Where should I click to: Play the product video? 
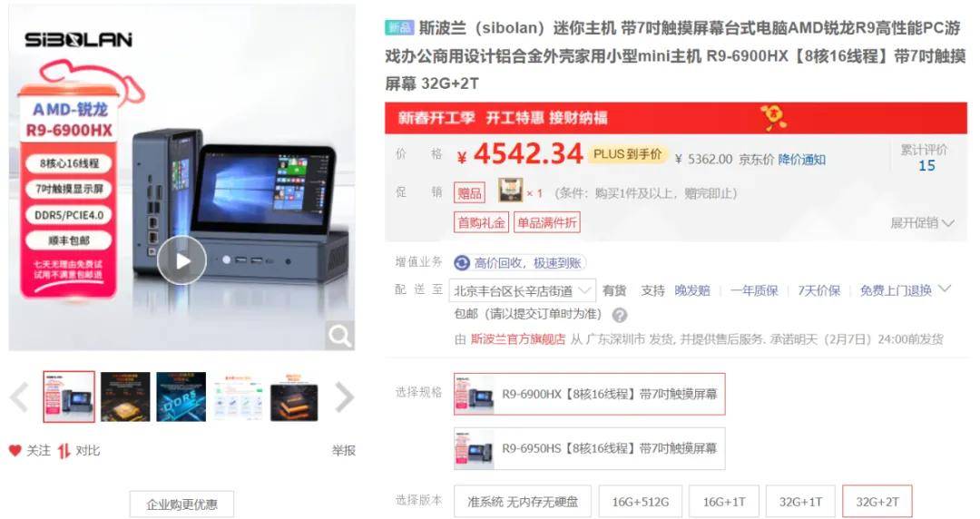click(x=181, y=260)
